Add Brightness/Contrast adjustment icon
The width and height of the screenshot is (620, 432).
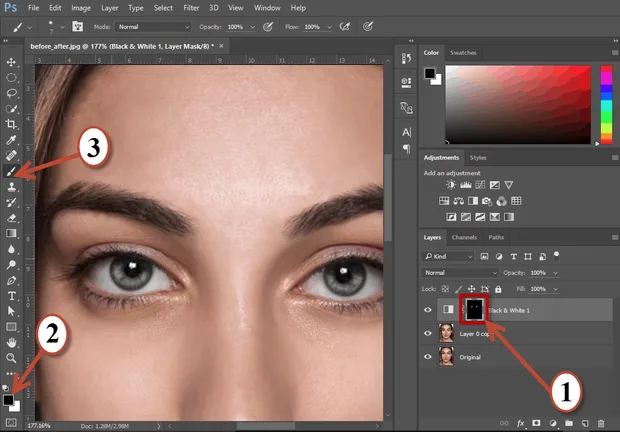[x=451, y=185]
